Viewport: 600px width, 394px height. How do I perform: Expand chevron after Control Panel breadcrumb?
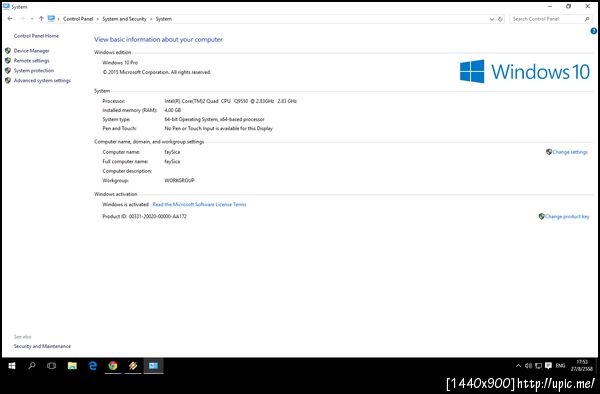(x=98, y=19)
